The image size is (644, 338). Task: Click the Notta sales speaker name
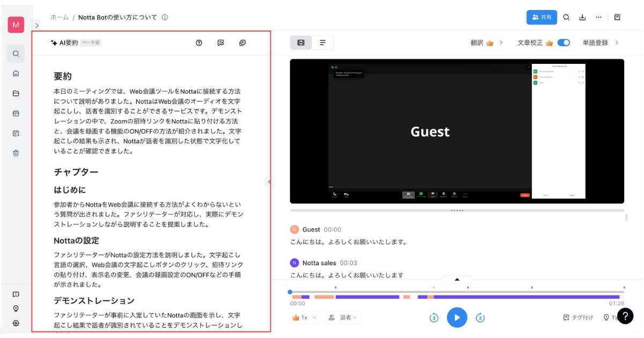click(319, 263)
